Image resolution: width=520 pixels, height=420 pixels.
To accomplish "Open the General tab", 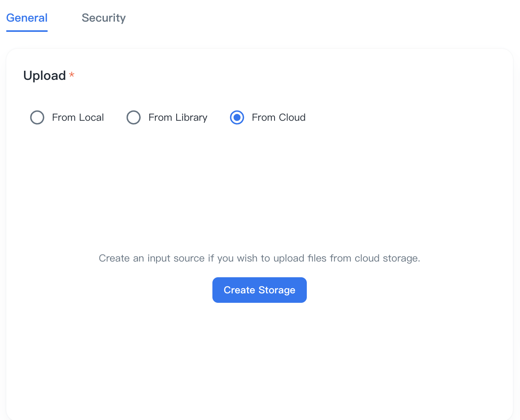I will pyautogui.click(x=27, y=18).
